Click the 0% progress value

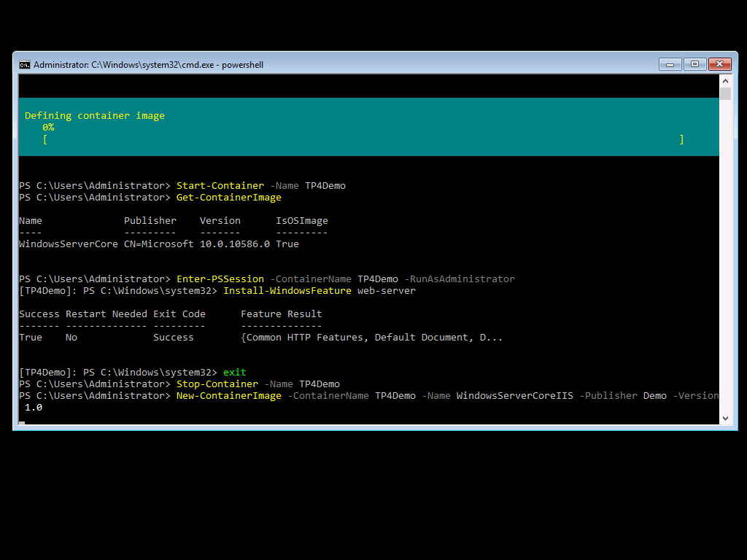tap(48, 128)
